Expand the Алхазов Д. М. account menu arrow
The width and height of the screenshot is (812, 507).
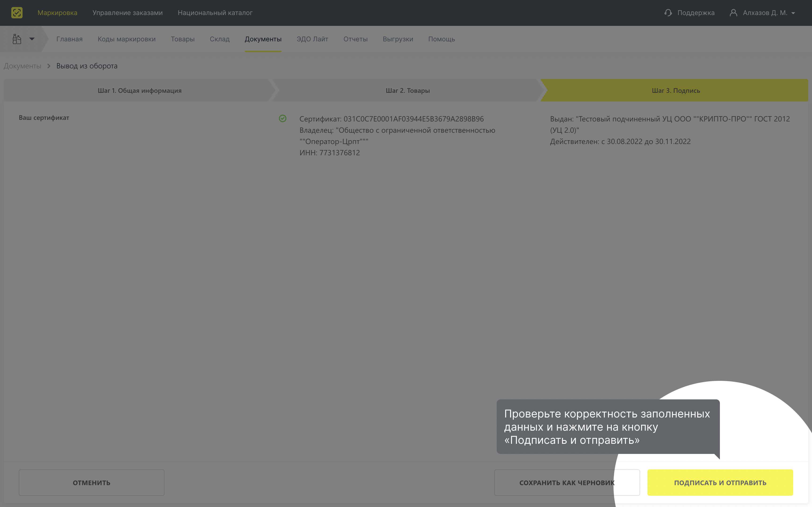pos(793,13)
